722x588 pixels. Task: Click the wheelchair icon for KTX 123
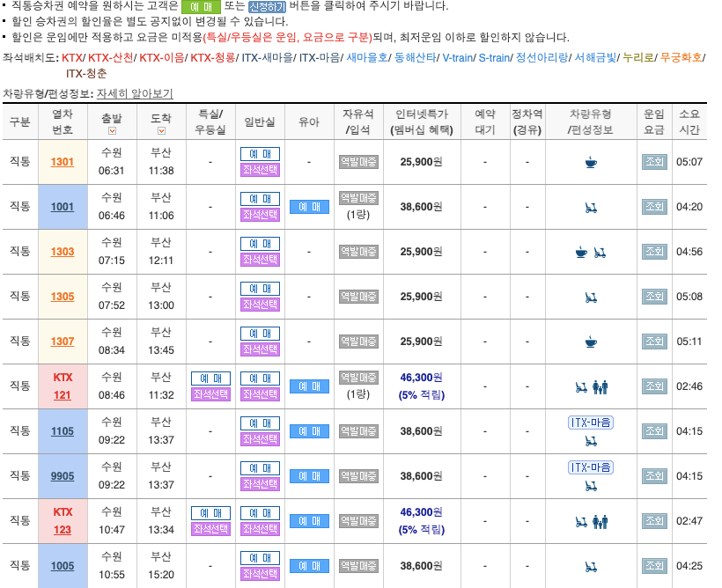coord(581,522)
